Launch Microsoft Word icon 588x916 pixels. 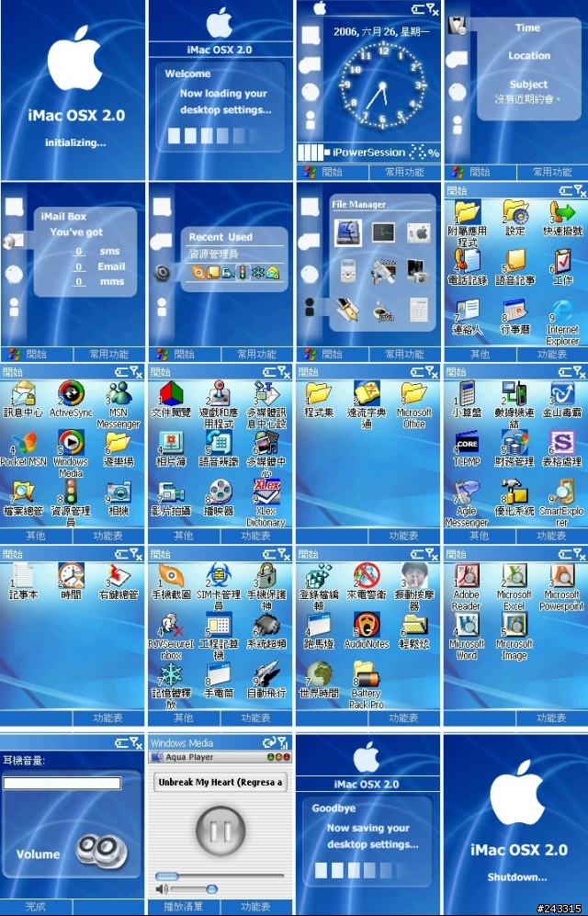(x=467, y=626)
